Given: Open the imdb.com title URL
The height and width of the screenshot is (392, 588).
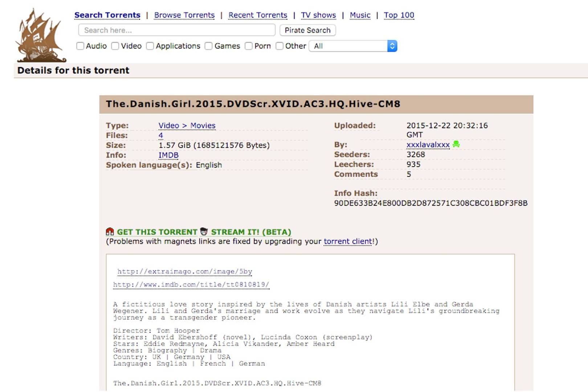Looking at the screenshot, I should pyautogui.click(x=191, y=285).
